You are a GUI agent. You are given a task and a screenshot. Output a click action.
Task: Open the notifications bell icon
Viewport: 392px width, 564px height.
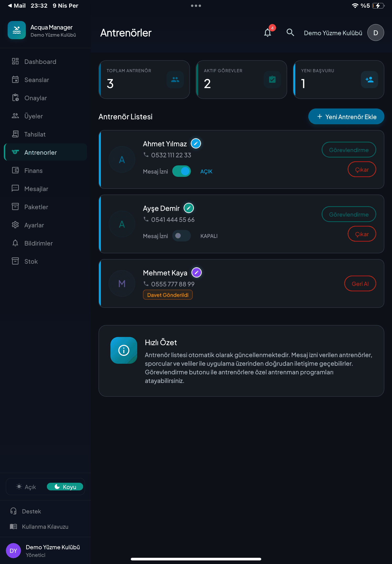click(268, 33)
